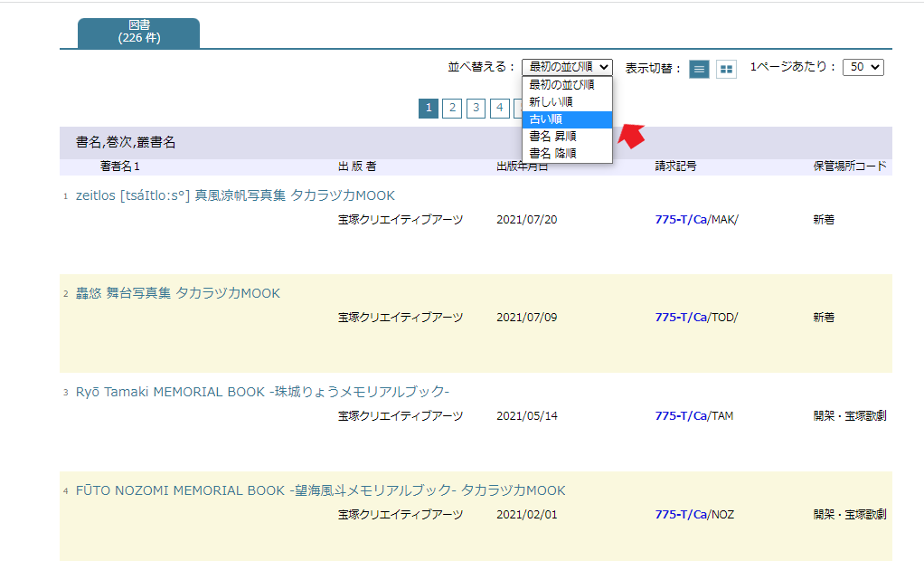
Task: Open FŪTO NOZOMI MEMORIAL BOOK link
Action: [x=321, y=490]
